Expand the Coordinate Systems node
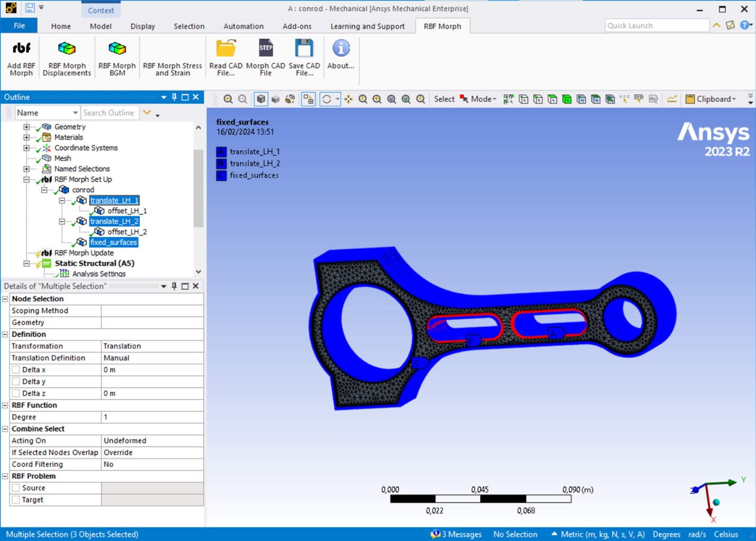This screenshot has width=756, height=541. pyautogui.click(x=26, y=148)
